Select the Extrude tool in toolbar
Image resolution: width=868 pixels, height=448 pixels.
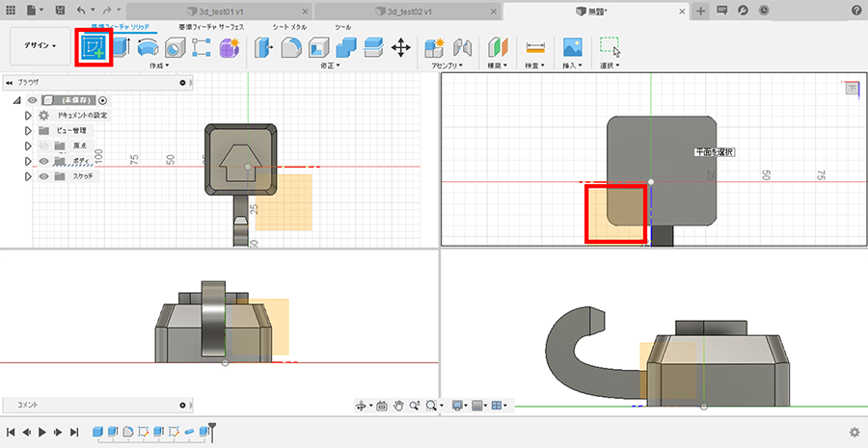point(122,47)
